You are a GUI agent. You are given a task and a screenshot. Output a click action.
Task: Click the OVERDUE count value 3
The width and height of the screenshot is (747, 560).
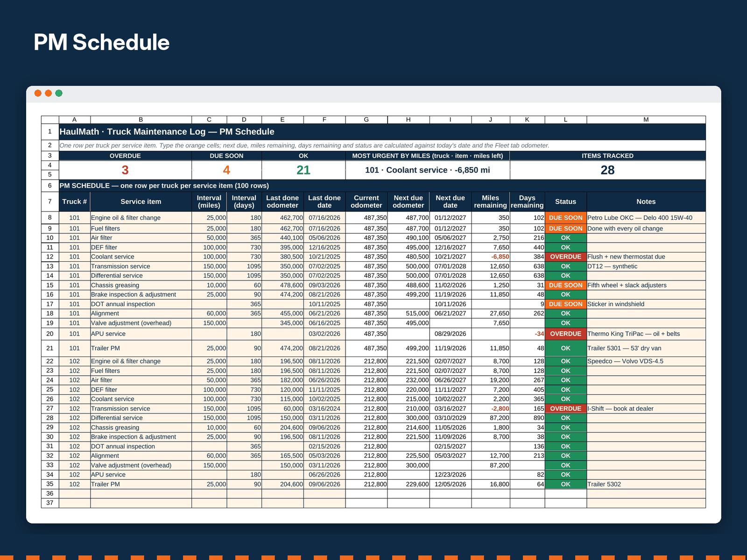point(125,170)
